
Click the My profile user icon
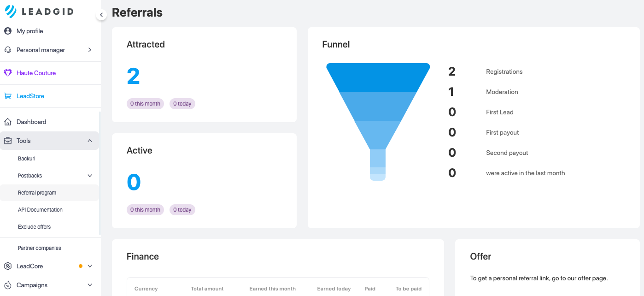coord(7,31)
